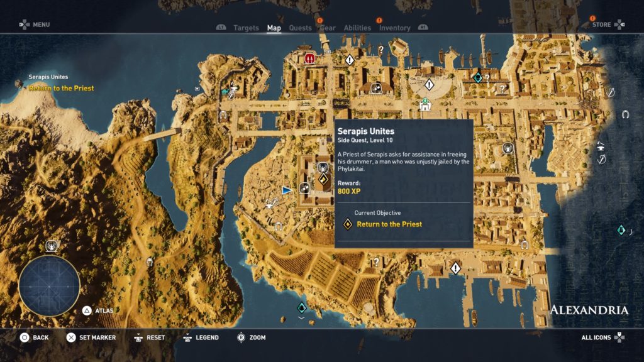Click the eagle viewpoint icon above the atlas globe

(52, 246)
